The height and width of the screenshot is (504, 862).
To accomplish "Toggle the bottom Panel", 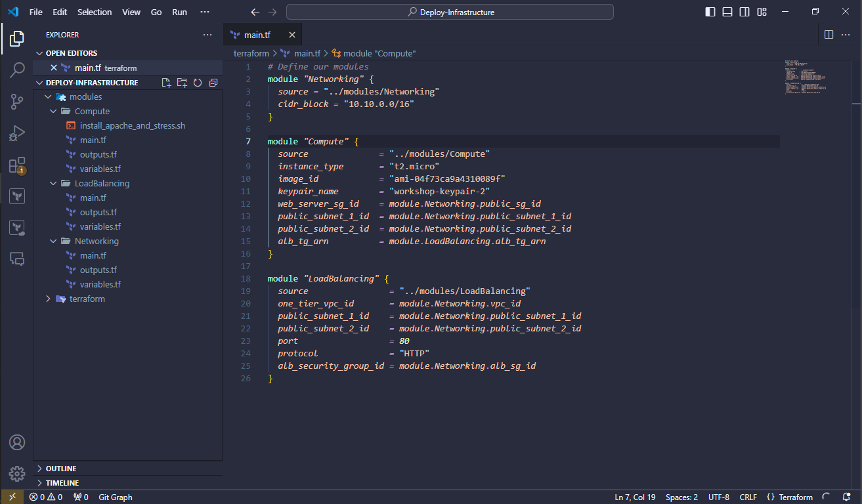I will tap(727, 12).
